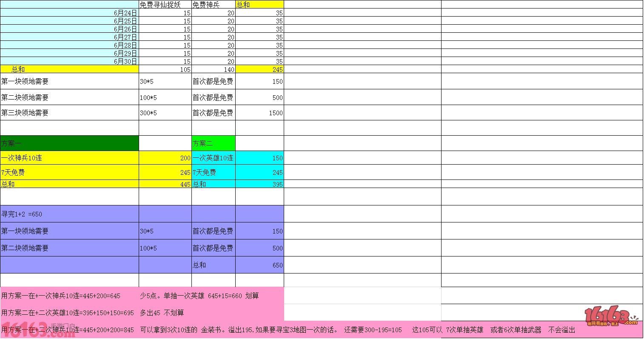The width and height of the screenshot is (644, 339).
Task: Select the 1500 value cell
Action: click(x=259, y=113)
